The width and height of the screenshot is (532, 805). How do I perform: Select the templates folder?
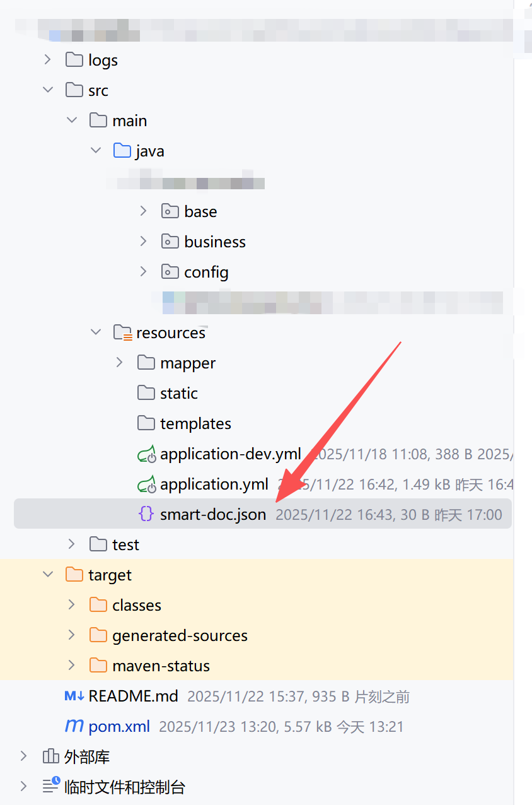click(195, 423)
